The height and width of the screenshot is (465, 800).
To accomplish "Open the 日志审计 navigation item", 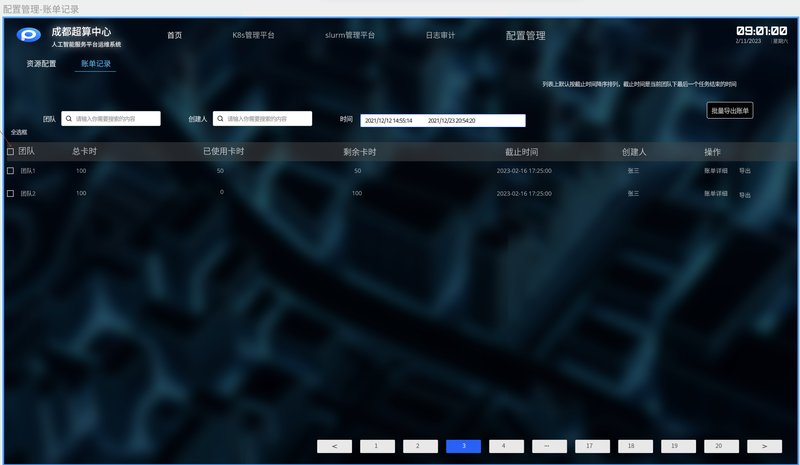I will (440, 35).
